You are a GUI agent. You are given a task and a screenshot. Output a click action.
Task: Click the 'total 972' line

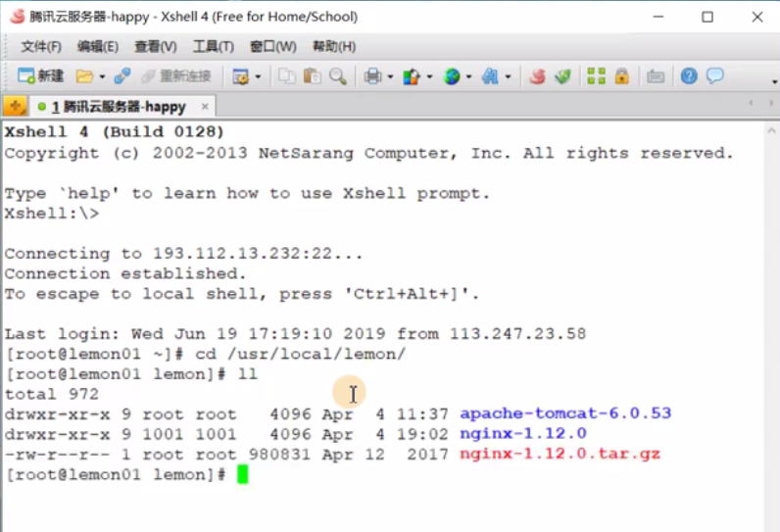pos(52,394)
